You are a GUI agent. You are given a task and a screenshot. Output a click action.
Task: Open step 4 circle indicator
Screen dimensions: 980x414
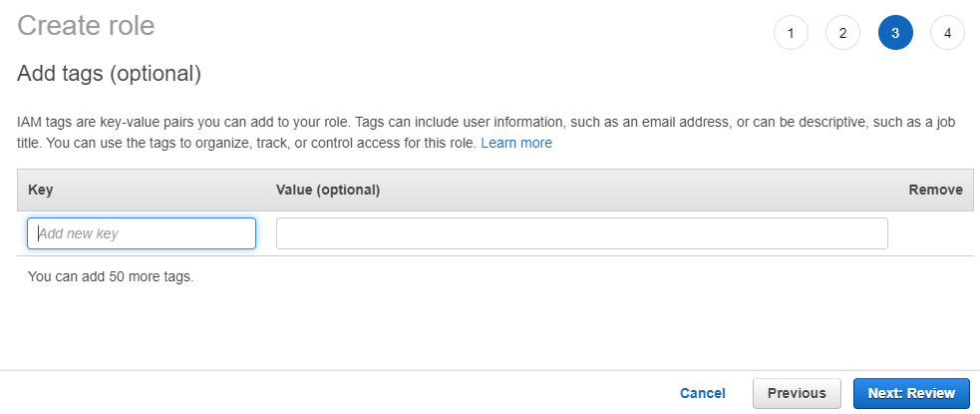click(x=947, y=33)
